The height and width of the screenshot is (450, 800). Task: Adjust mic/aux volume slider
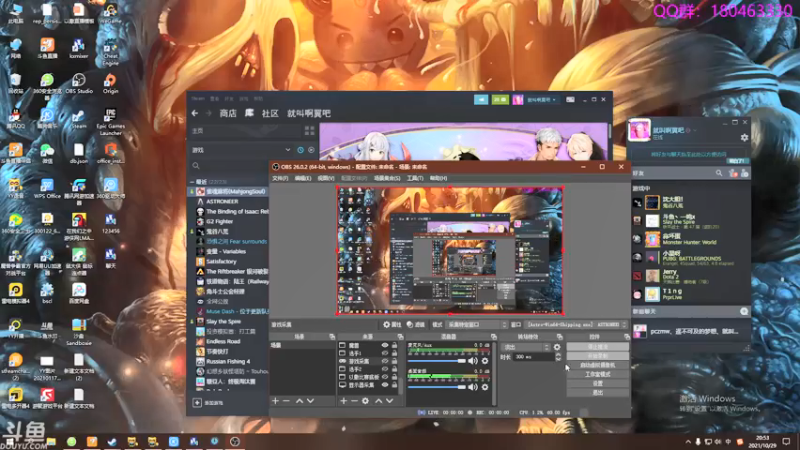(437, 361)
